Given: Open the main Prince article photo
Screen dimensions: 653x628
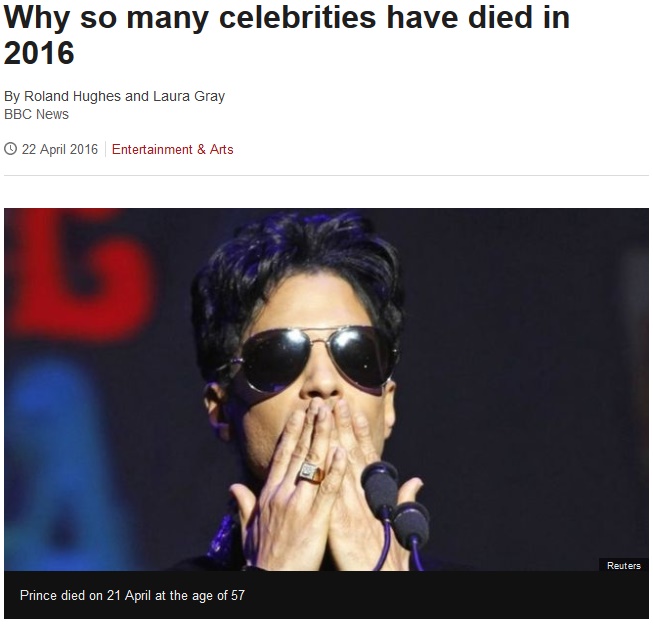Looking at the screenshot, I should click(326, 390).
